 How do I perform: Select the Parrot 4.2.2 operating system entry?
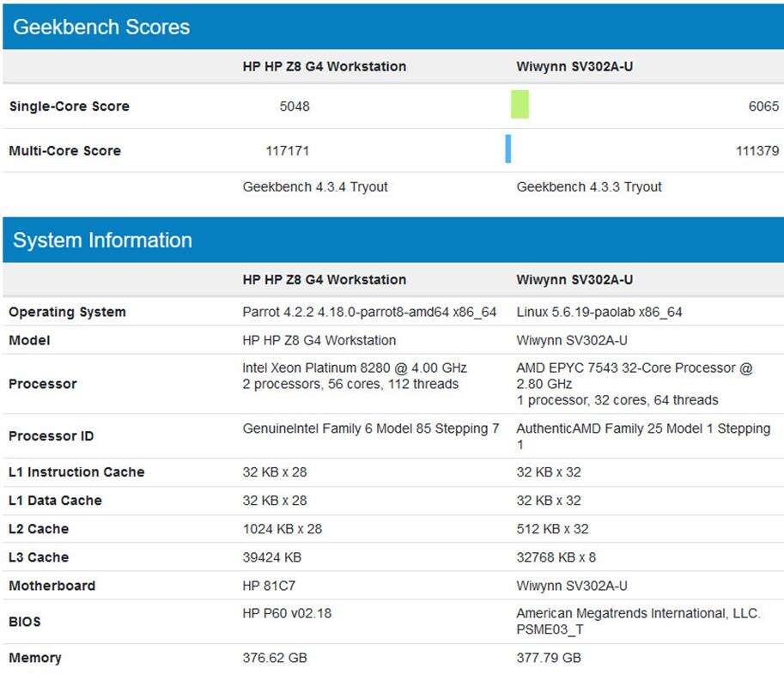pos(369,312)
